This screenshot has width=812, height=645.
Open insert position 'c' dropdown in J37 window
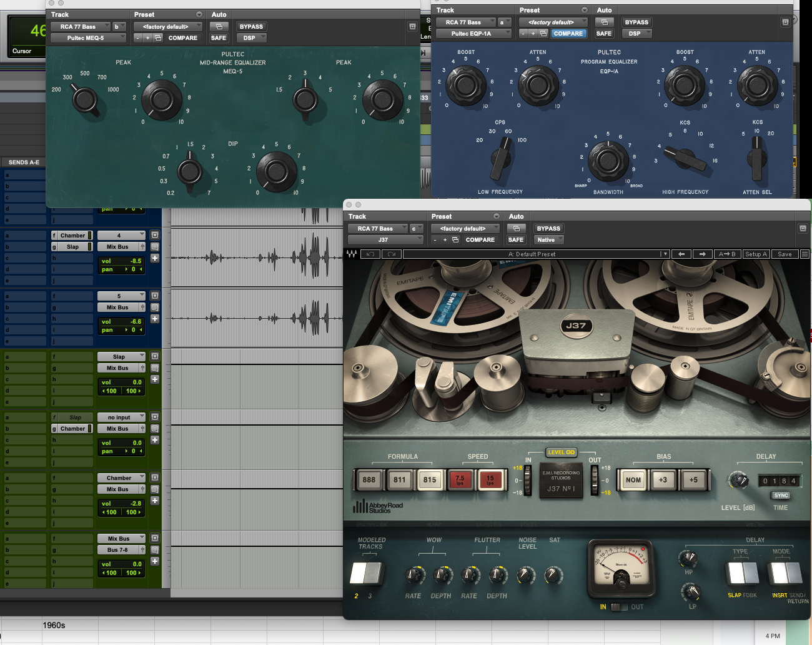417,229
